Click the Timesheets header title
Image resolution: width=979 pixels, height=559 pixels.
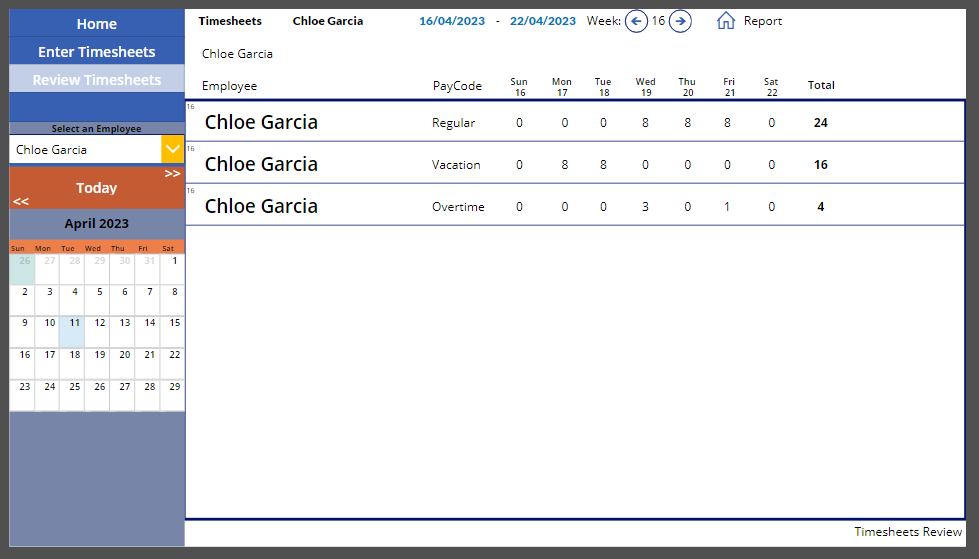(230, 21)
